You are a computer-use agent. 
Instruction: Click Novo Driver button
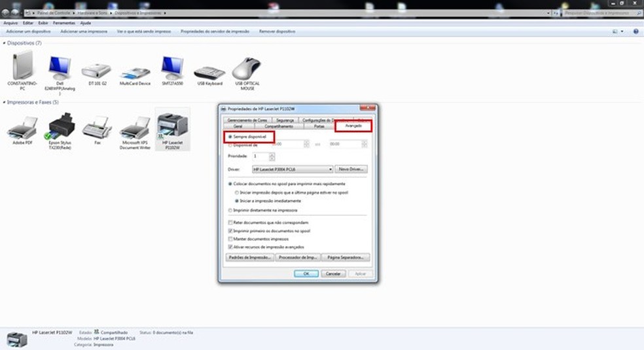[x=351, y=169]
